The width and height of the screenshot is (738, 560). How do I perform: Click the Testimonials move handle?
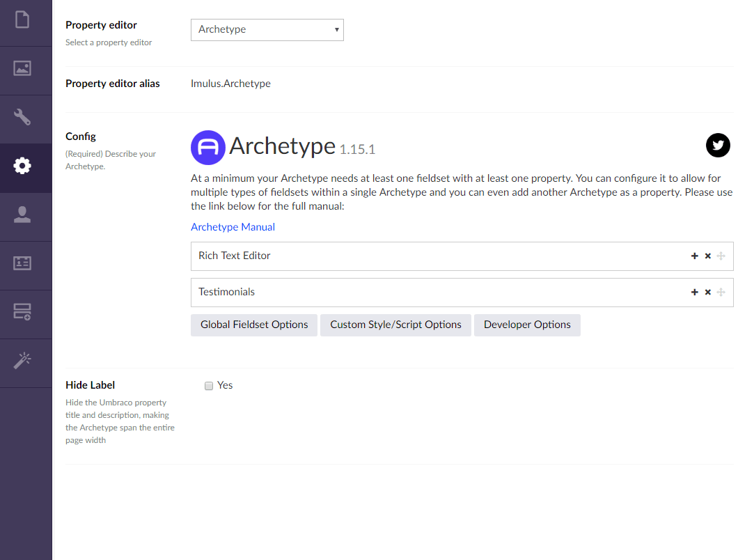tap(721, 292)
